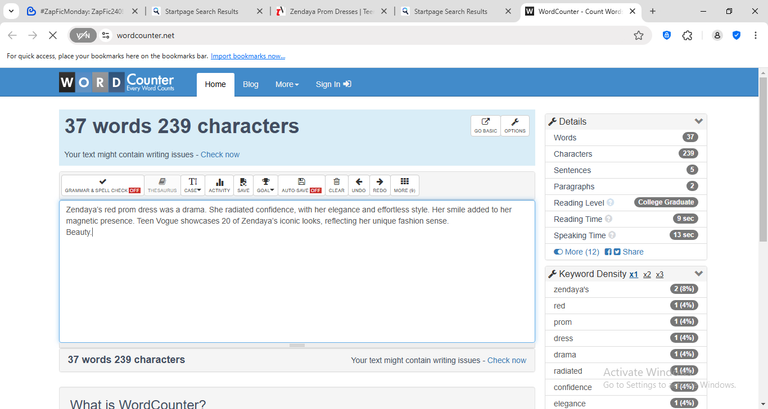Click Reading Level help icon
This screenshot has width=768, height=409.
tap(610, 202)
